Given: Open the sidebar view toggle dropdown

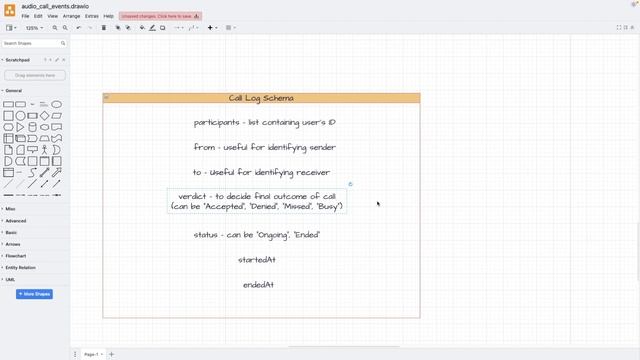Looking at the screenshot, I should click(x=11, y=28).
